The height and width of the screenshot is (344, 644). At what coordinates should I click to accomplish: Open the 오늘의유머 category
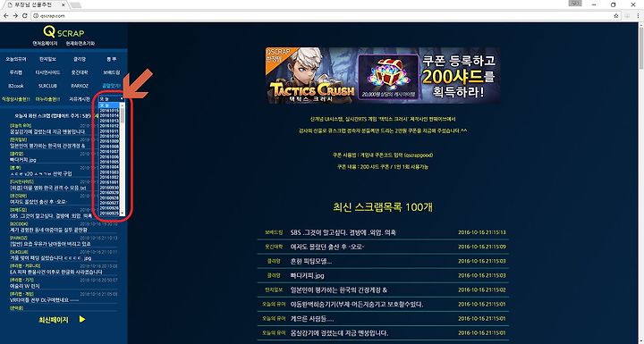point(16,59)
